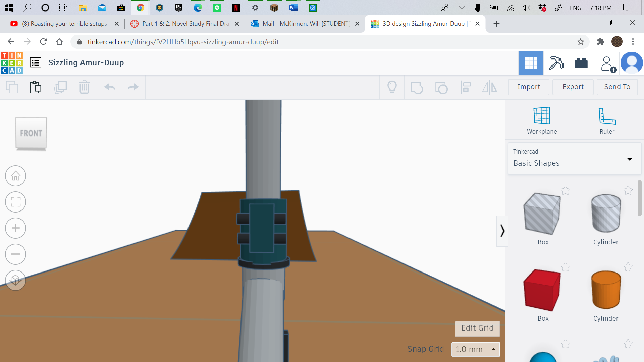Image resolution: width=644 pixels, height=362 pixels.
Task: Click Fit all in view button
Action: tap(15, 202)
